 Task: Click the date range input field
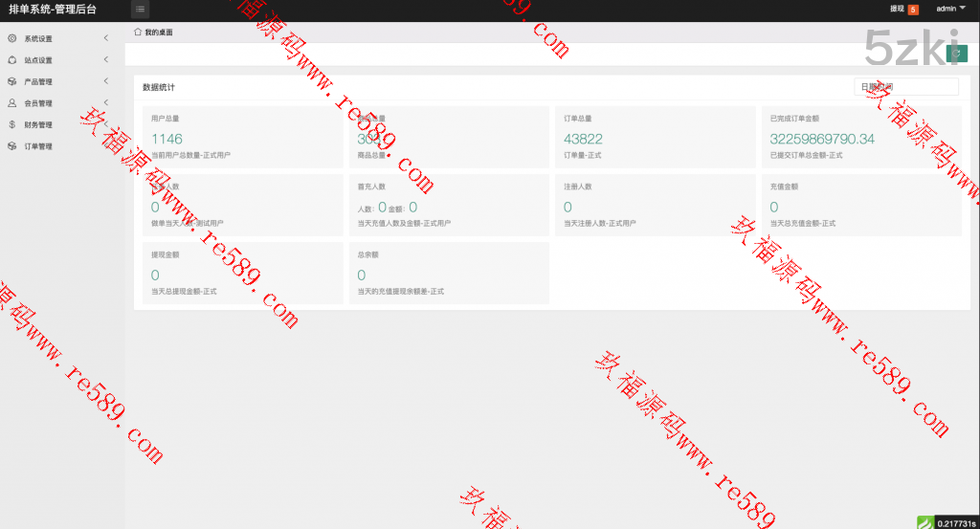(905, 87)
